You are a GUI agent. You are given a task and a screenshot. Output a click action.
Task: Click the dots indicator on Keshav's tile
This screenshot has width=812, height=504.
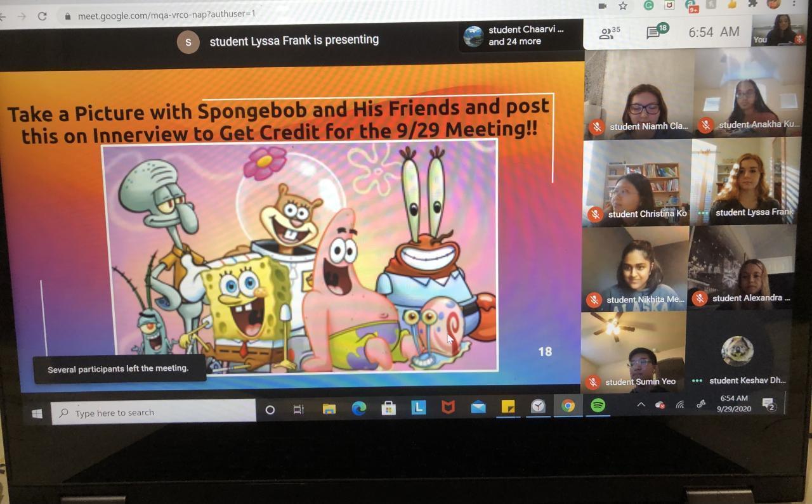[697, 381]
